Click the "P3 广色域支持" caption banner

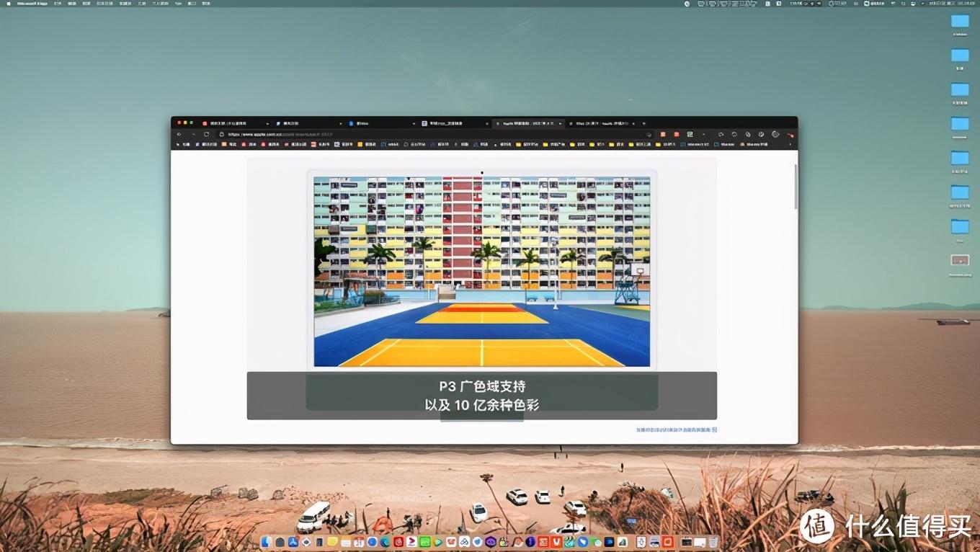coord(481,395)
